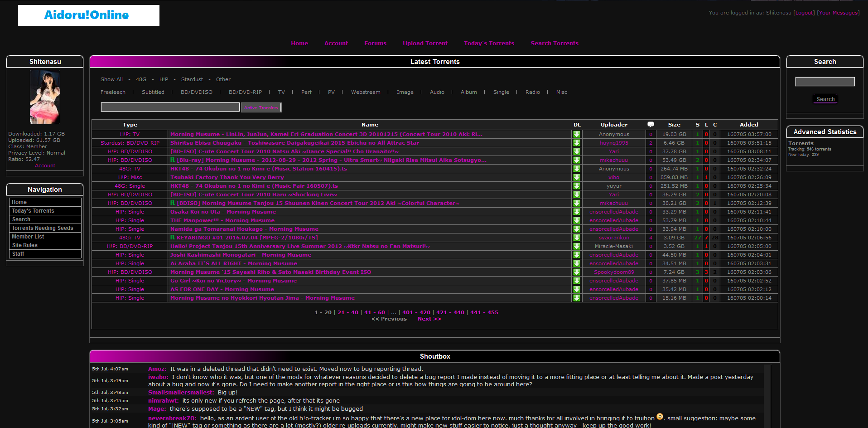
Task: Filter by Subtitled category
Action: coord(153,92)
